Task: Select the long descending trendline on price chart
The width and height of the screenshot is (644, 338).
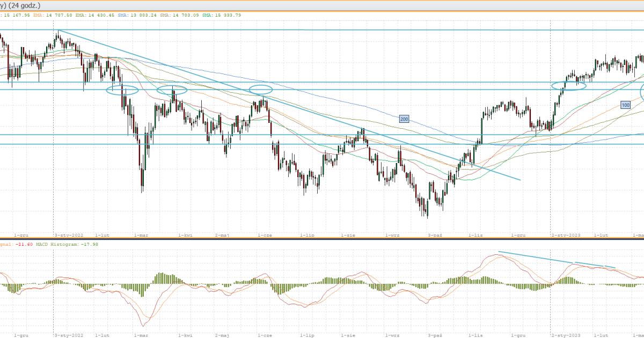Action: (x=290, y=106)
